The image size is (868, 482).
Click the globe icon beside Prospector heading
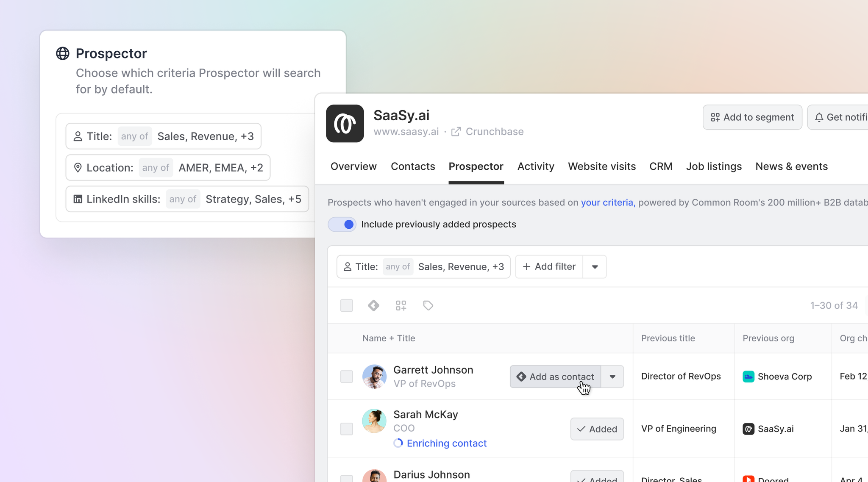(63, 53)
